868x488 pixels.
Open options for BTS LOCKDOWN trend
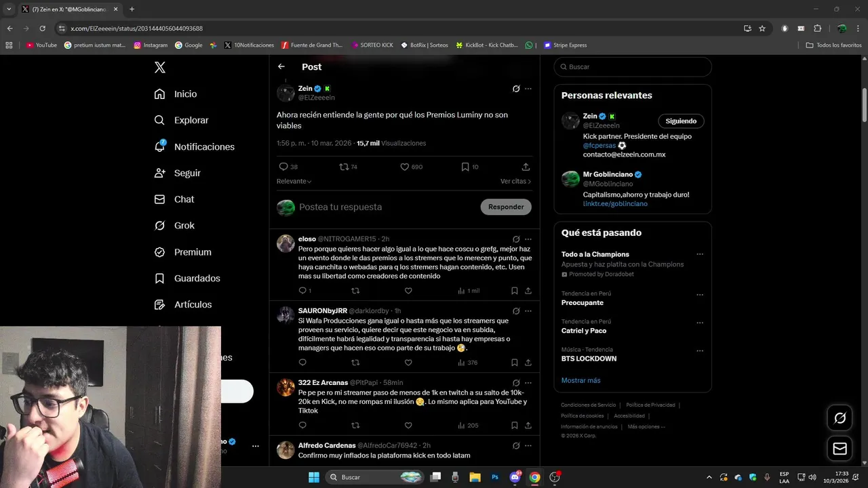pos(700,350)
